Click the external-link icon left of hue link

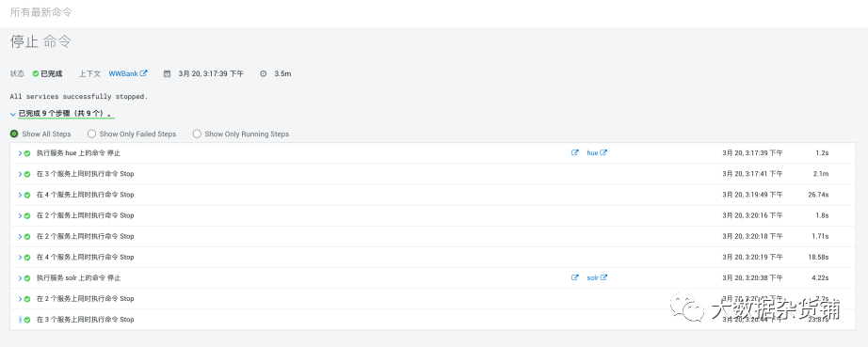tap(574, 153)
